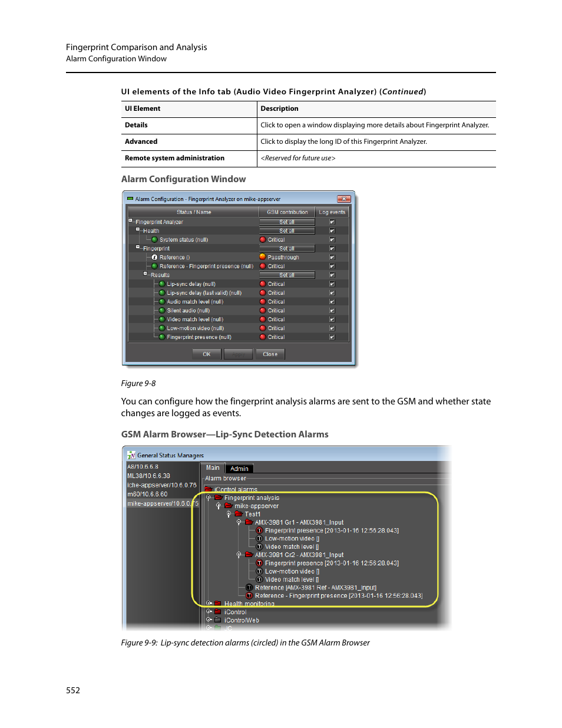Click green Fingerprint presence (null) status icon
The height and width of the screenshot is (728, 562).
click(162, 337)
